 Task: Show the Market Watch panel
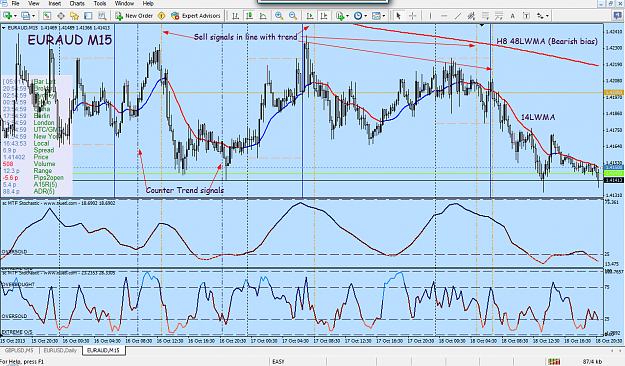(47, 16)
